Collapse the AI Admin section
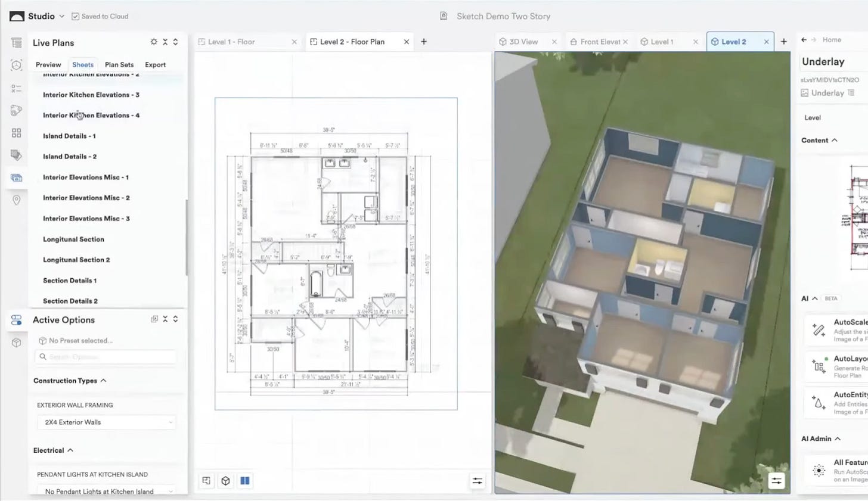The width and height of the screenshot is (868, 501). click(x=838, y=439)
